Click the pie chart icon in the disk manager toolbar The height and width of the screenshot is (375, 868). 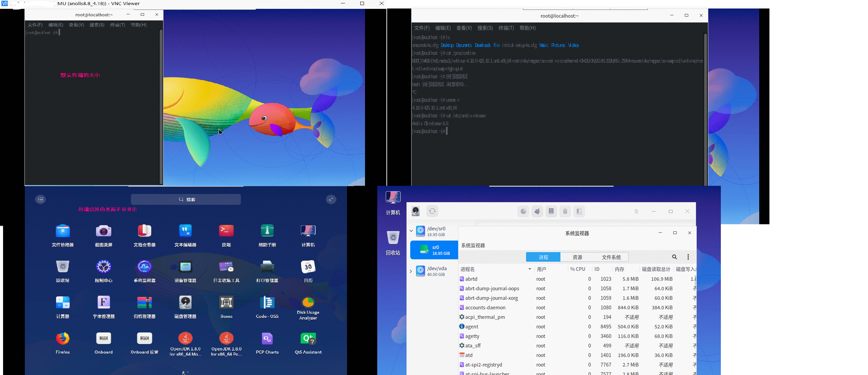click(523, 211)
